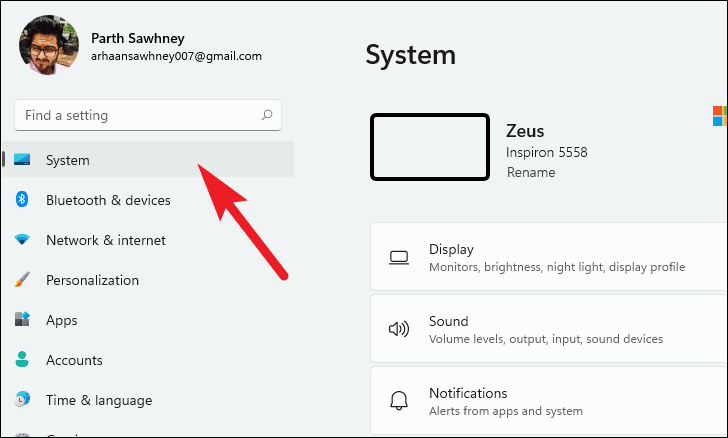Click the Display laptop icon
Image resolution: width=728 pixels, height=438 pixels.
(399, 257)
